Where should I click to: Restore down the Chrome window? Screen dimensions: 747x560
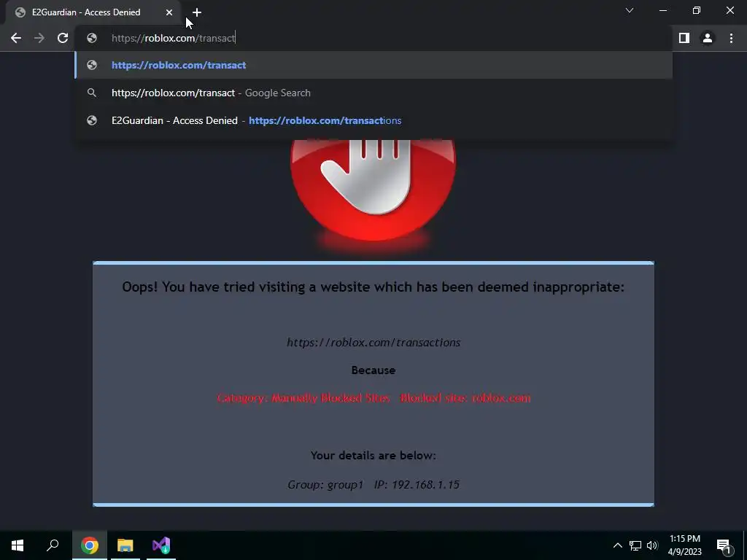(697, 10)
